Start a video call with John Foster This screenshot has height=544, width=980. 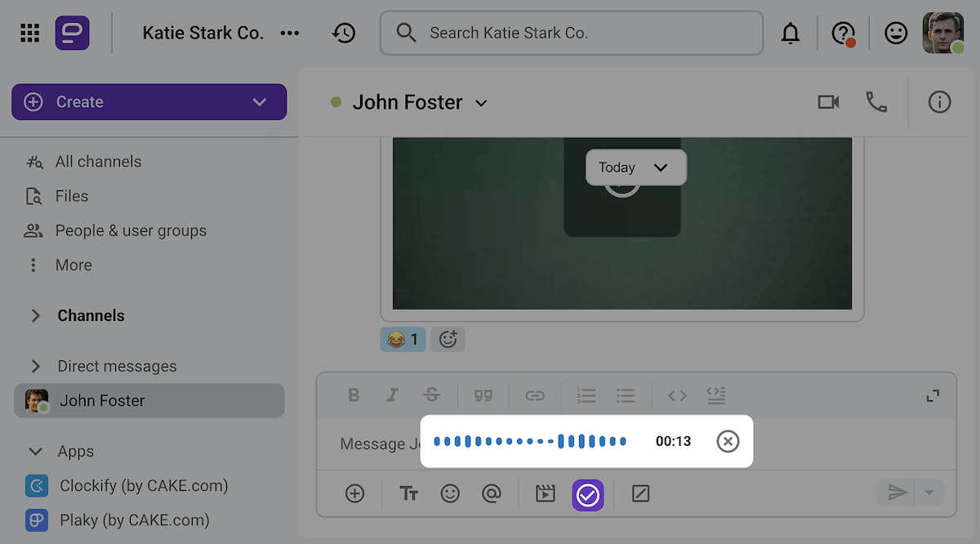point(828,102)
